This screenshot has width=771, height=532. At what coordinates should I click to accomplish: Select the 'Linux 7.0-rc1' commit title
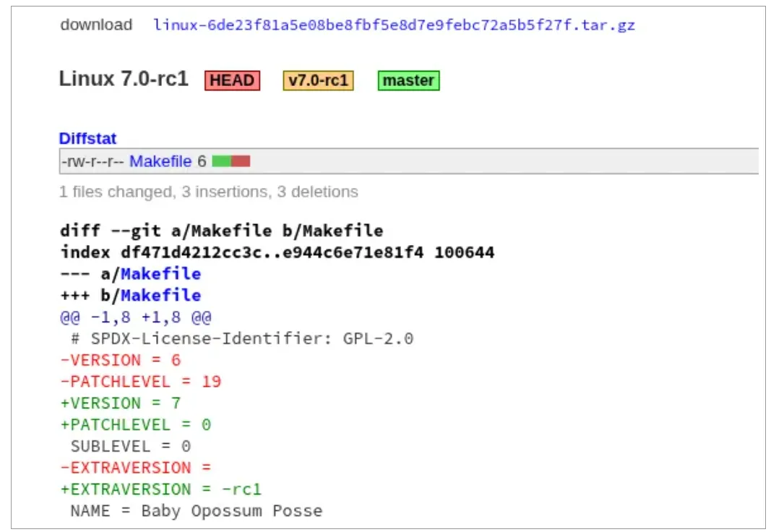[x=124, y=79]
